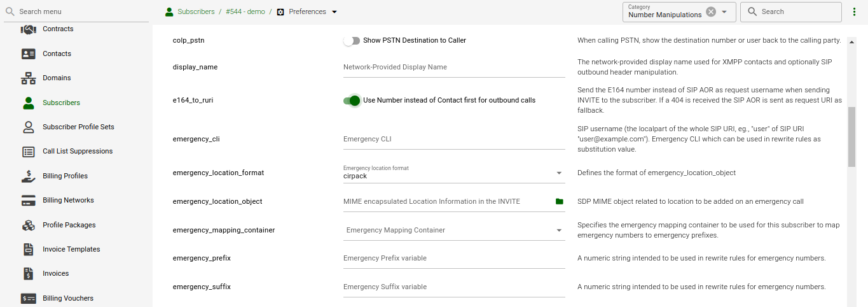Expand the Preferences breadcrumb dropdown arrow

click(334, 12)
